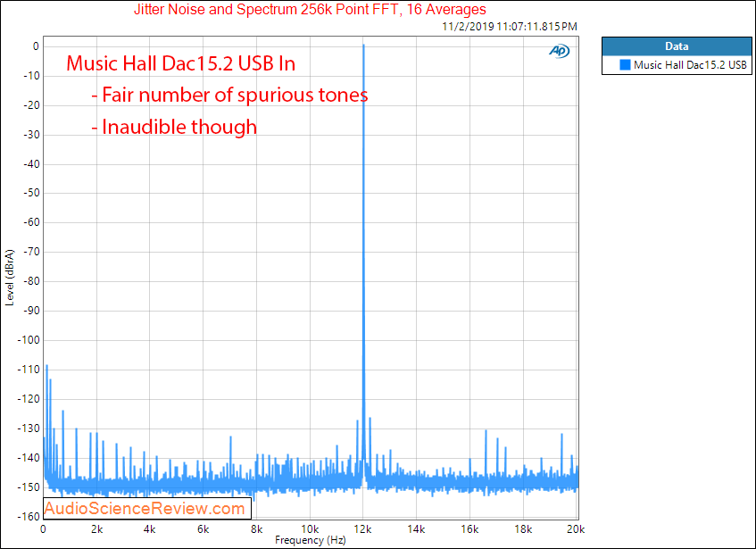Screen dimensions: 756x549
Task: Click the Inaudible though annotation
Action: tap(174, 127)
